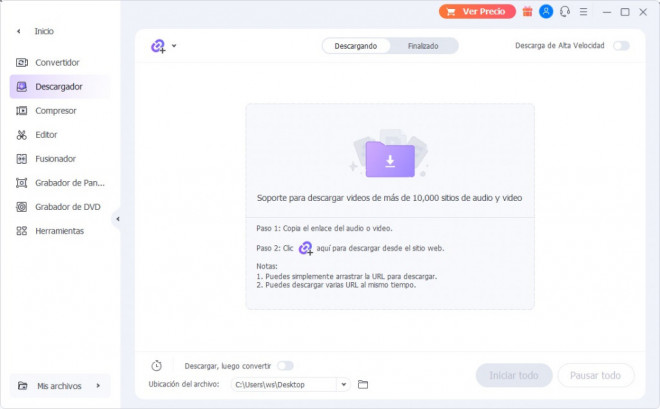Image resolution: width=660 pixels, height=409 pixels.
Task: Toggle Descargar, luego convertir switch
Action: pyautogui.click(x=285, y=366)
